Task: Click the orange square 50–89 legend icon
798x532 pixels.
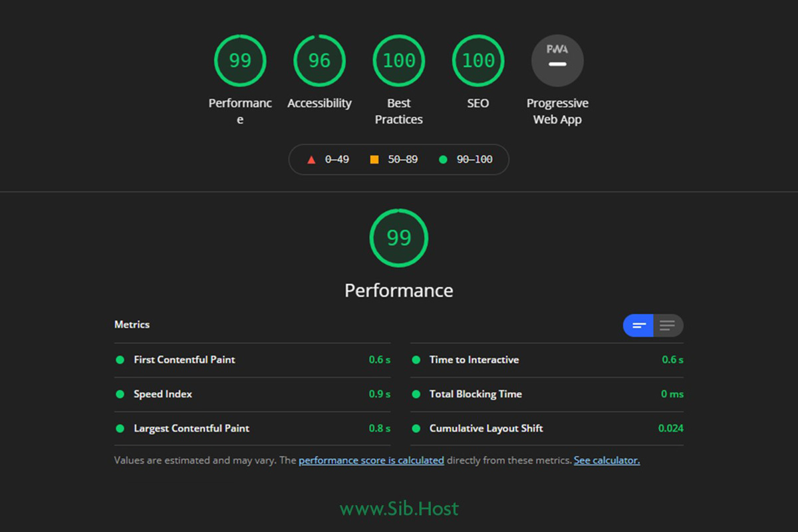Action: click(x=374, y=160)
